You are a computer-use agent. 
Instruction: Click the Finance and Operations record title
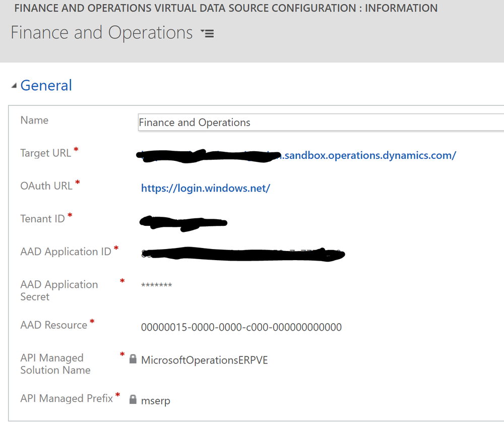pyautogui.click(x=100, y=32)
